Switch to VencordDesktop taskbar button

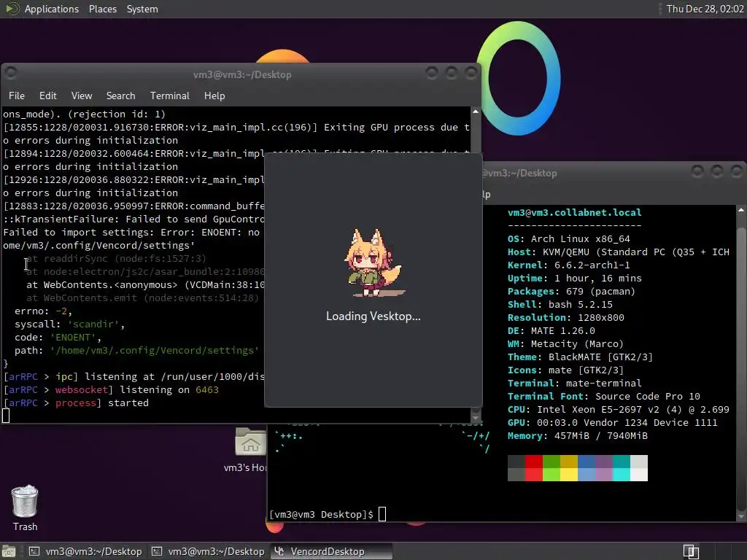331,551
